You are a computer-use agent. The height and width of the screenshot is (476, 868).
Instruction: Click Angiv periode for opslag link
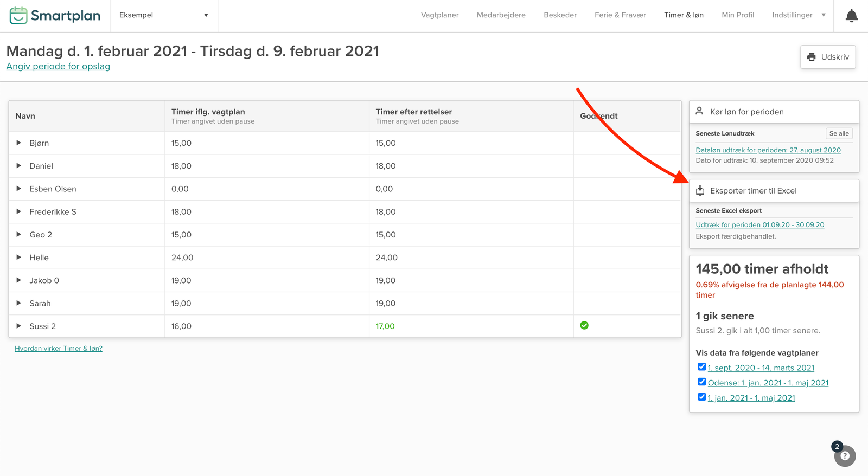click(58, 66)
